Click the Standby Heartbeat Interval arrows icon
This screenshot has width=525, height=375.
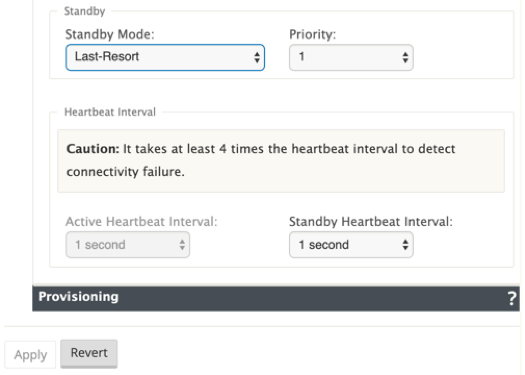point(405,245)
